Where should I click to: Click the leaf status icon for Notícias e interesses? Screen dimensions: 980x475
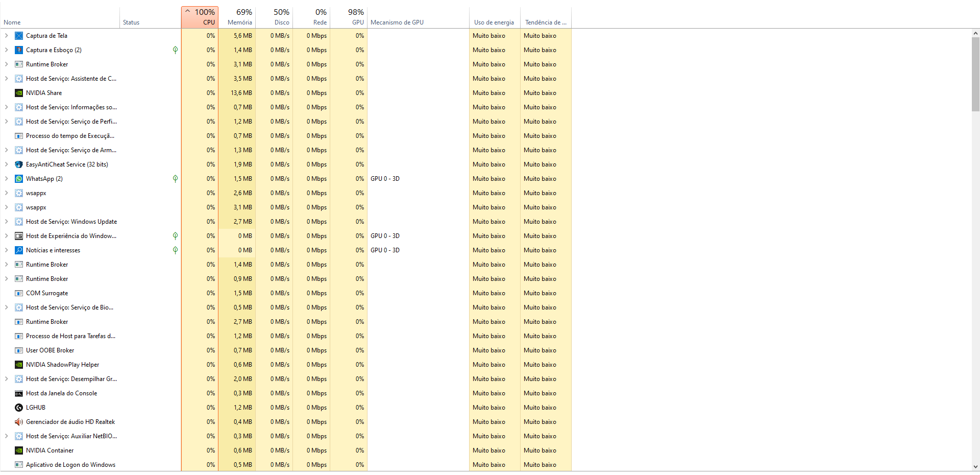[x=175, y=250]
